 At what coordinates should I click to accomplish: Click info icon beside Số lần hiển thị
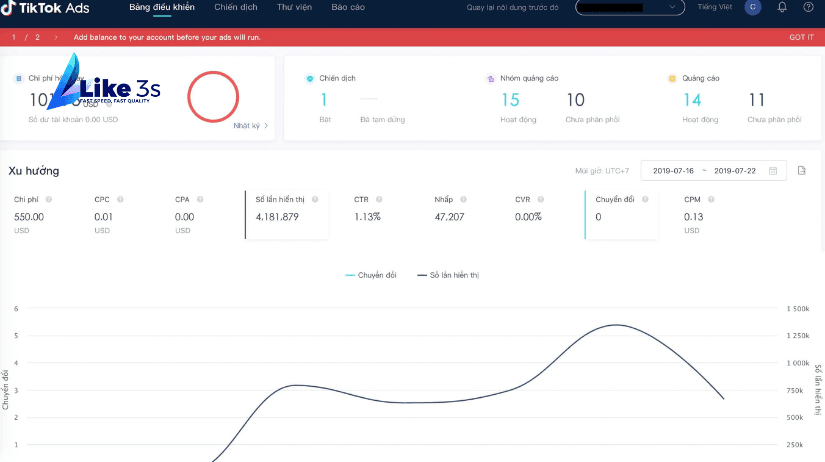coord(315,199)
